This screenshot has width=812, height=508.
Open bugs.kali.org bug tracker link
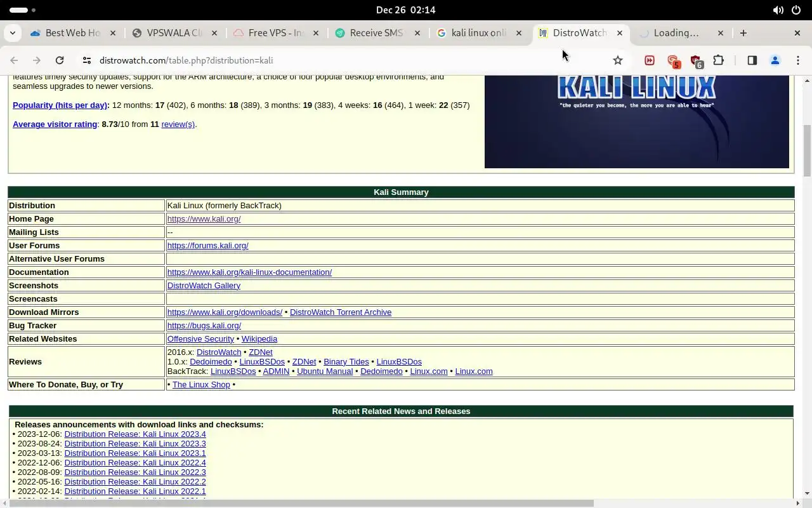point(204,326)
